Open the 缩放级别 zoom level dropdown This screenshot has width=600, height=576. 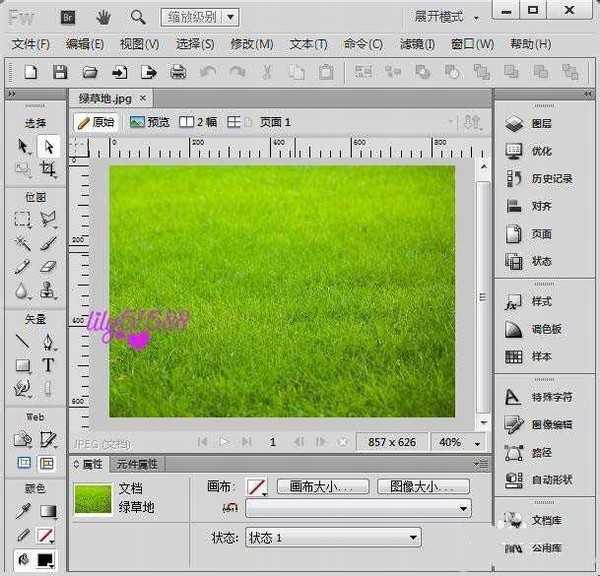point(200,17)
